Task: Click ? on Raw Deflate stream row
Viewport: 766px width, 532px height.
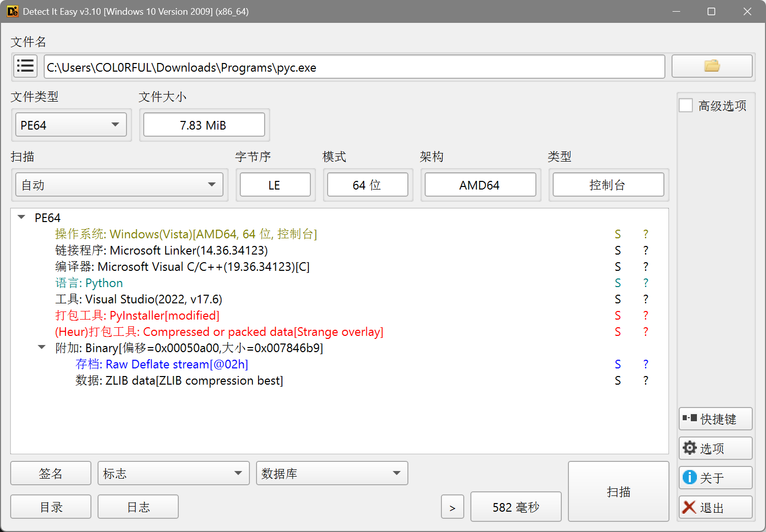Action: pyautogui.click(x=646, y=364)
